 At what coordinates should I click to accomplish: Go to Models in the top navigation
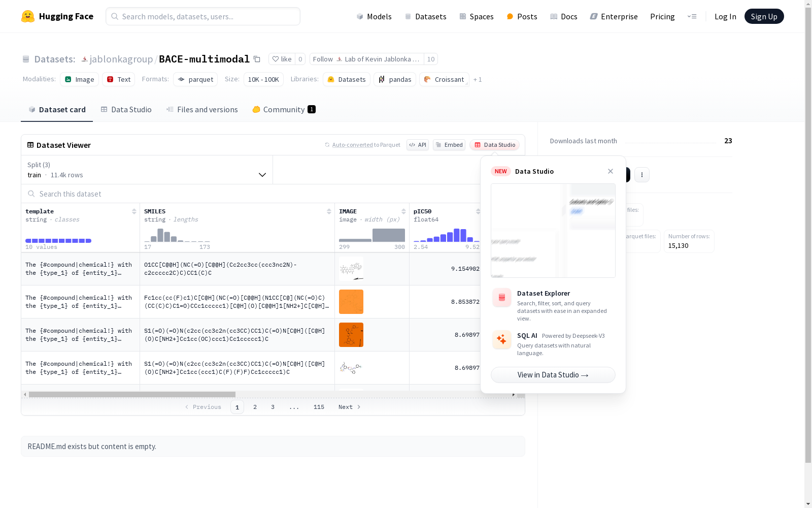(x=374, y=16)
